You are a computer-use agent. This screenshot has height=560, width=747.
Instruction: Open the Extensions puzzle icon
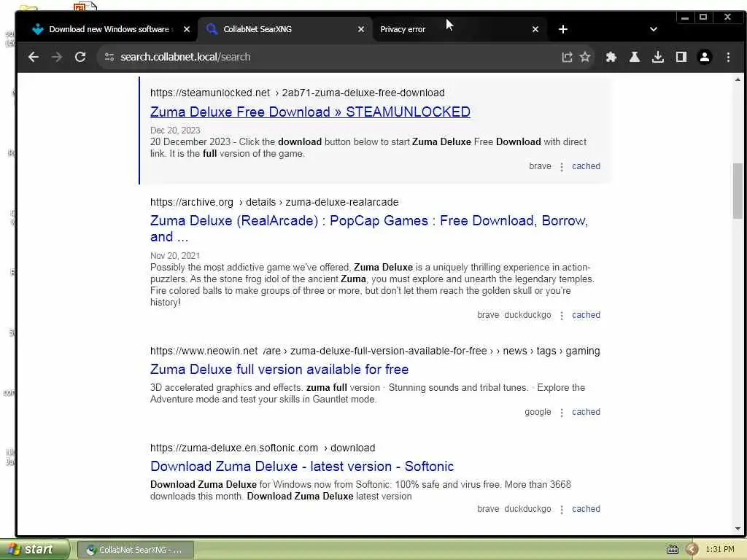coord(611,57)
